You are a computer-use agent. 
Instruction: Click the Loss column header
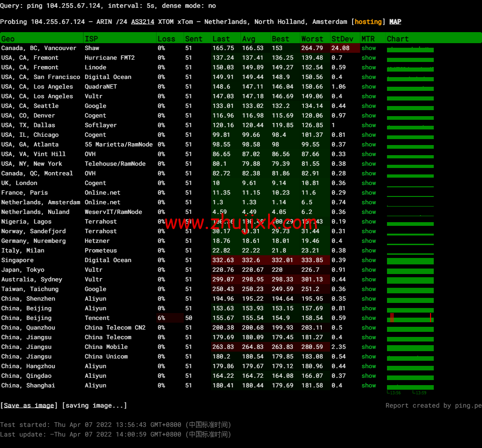pos(166,39)
